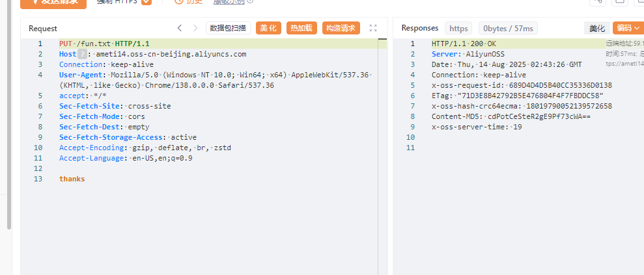Click the Content-MD5 response header line

(x=511, y=116)
